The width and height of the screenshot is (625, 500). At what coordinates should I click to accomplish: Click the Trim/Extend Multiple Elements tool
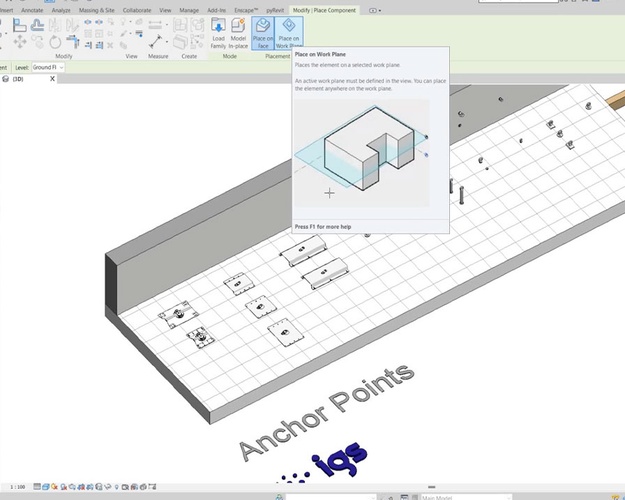point(99,45)
